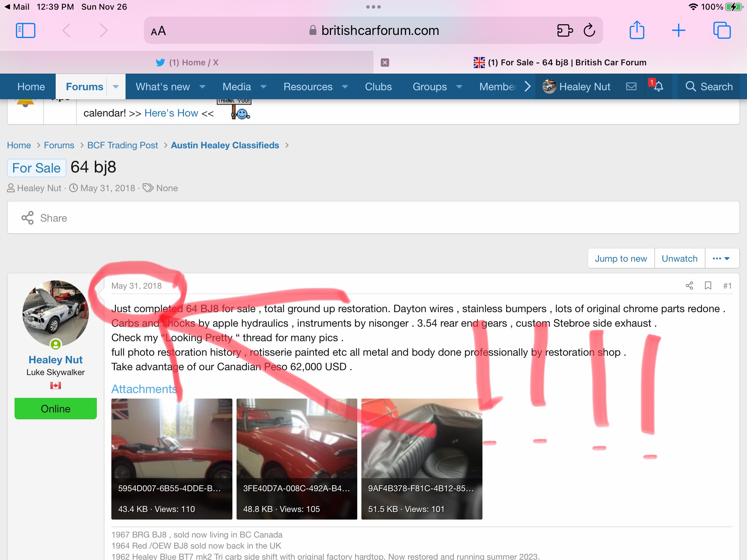This screenshot has height=560, width=747.
Task: Expand the Media dropdown arrow
Action: (x=264, y=86)
